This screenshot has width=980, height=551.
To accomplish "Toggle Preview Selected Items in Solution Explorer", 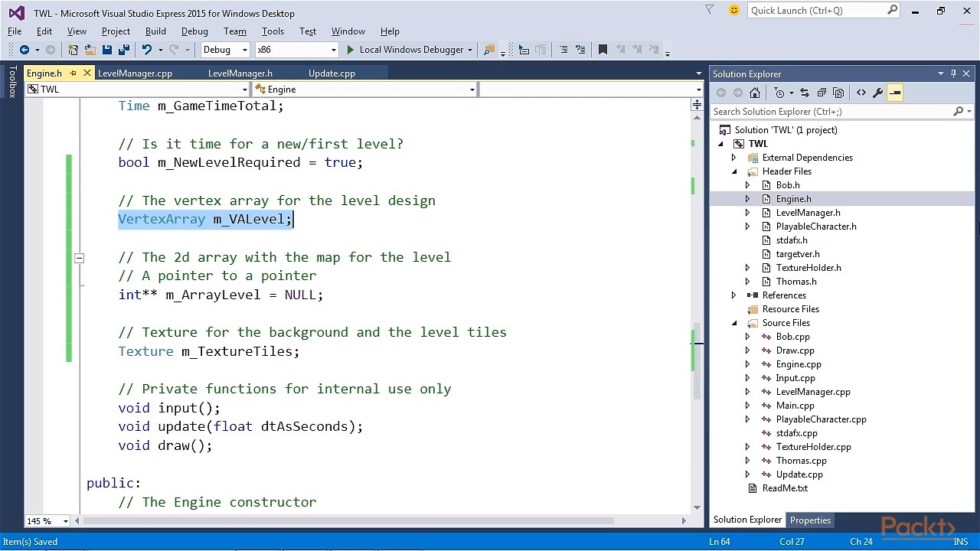I will click(895, 93).
